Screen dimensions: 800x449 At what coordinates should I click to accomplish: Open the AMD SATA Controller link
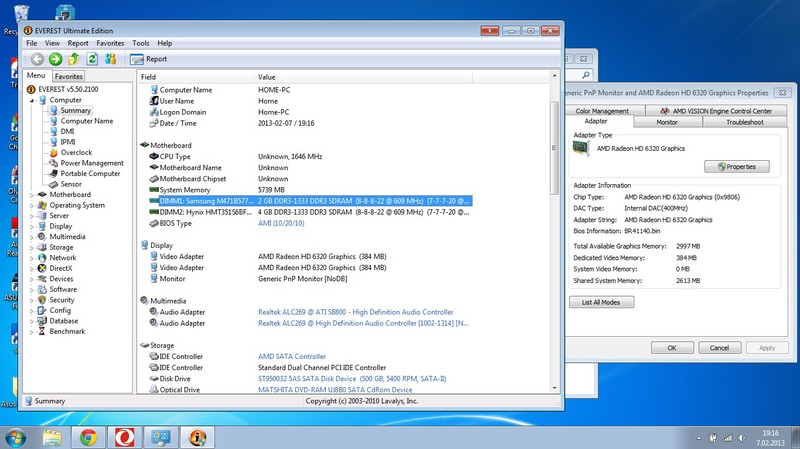point(292,357)
